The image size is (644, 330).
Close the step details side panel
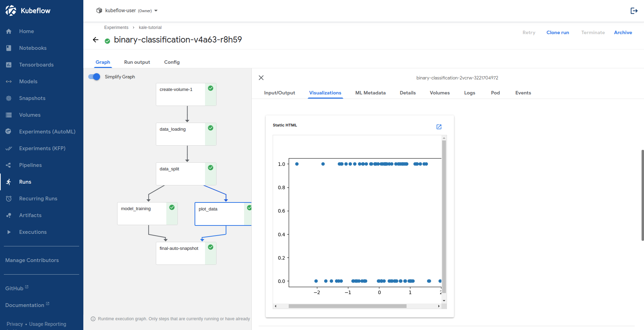[261, 78]
